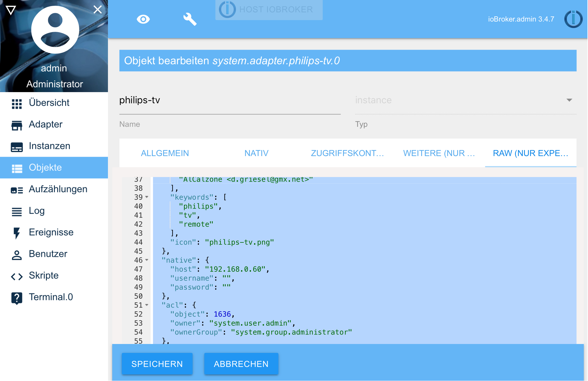This screenshot has width=588, height=381.
Task: Switch to the NATIV tab
Action: click(256, 153)
